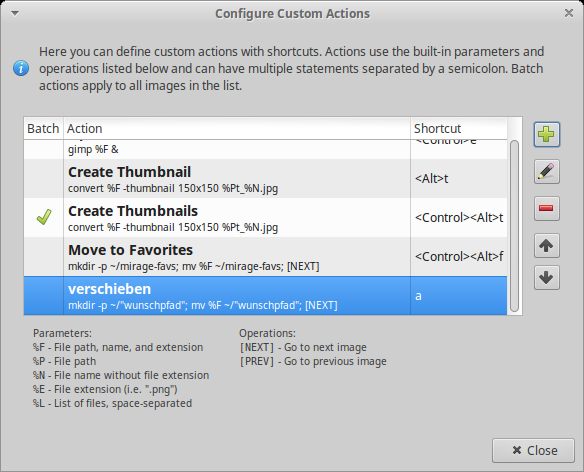Screen dimensions: 584x472
Task: Toggle batch cell for verschieben row
Action: tap(44, 296)
